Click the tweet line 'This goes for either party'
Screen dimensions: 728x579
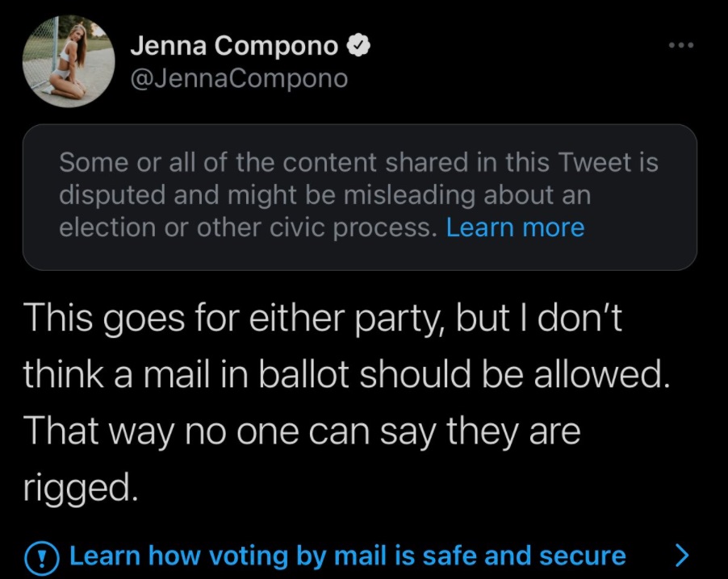click(323, 319)
